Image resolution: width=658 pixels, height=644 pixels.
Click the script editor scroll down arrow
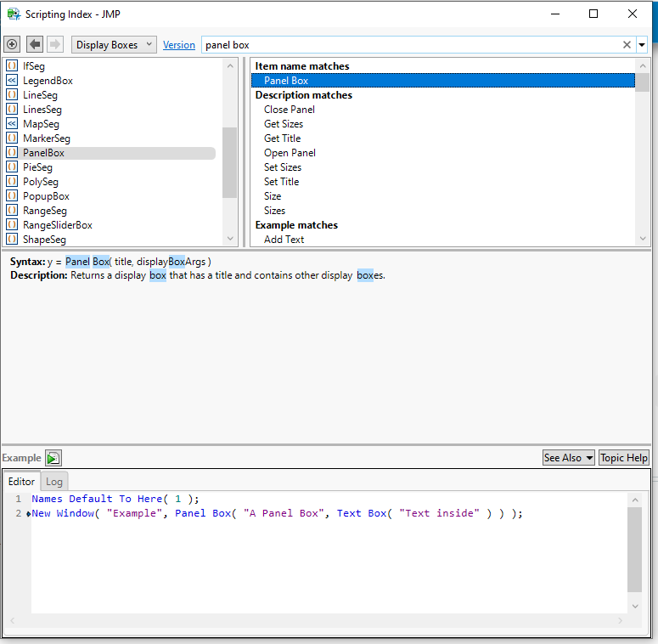point(635,607)
